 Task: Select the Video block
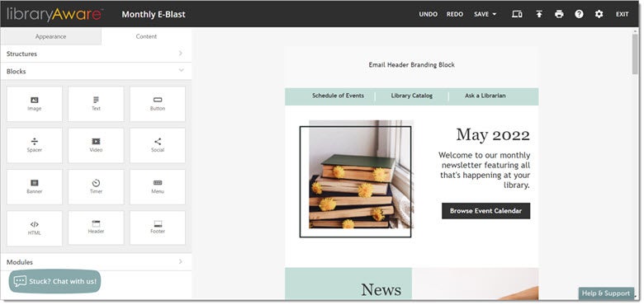pyautogui.click(x=96, y=145)
